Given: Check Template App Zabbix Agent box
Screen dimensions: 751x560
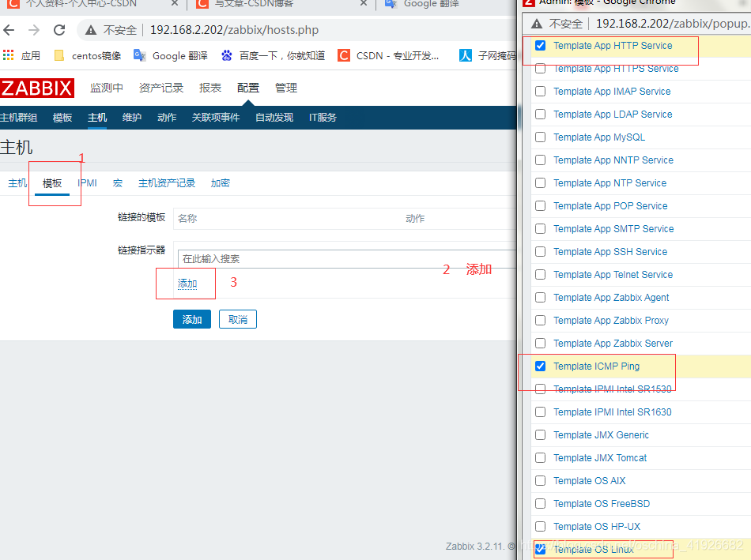Looking at the screenshot, I should [x=540, y=298].
